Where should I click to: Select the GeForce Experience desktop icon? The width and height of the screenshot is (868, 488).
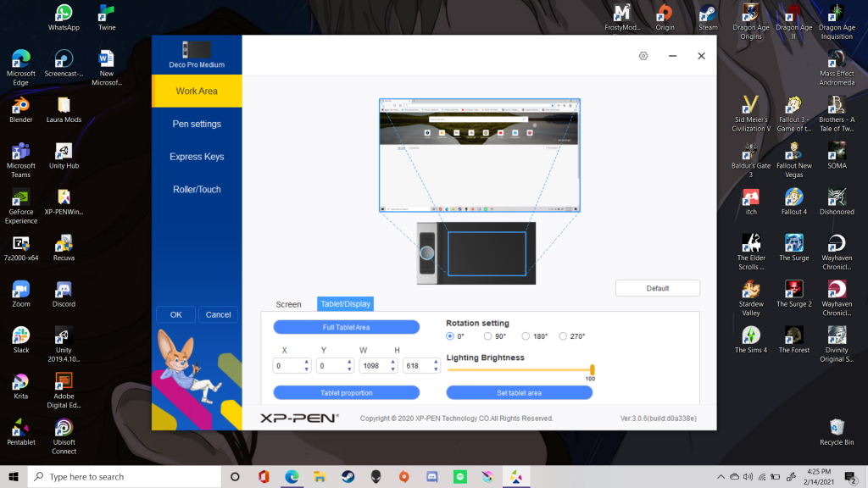(x=21, y=207)
